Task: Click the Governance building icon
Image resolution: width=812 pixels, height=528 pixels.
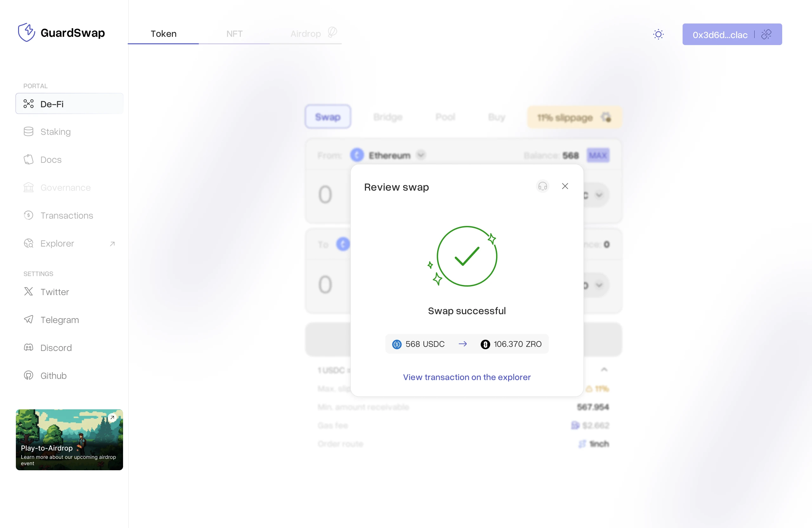Action: 29,188
